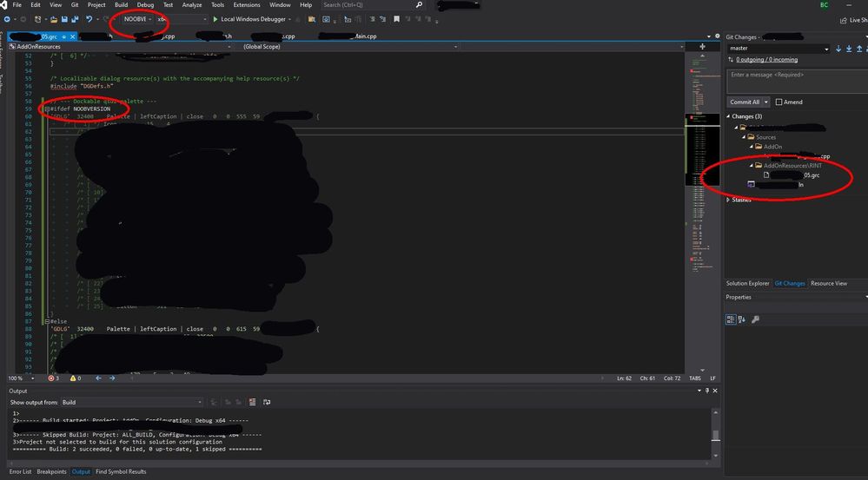Screen dimensions: 868x480
Task: Click the Local Windows Debugger button
Action: pyautogui.click(x=252, y=19)
